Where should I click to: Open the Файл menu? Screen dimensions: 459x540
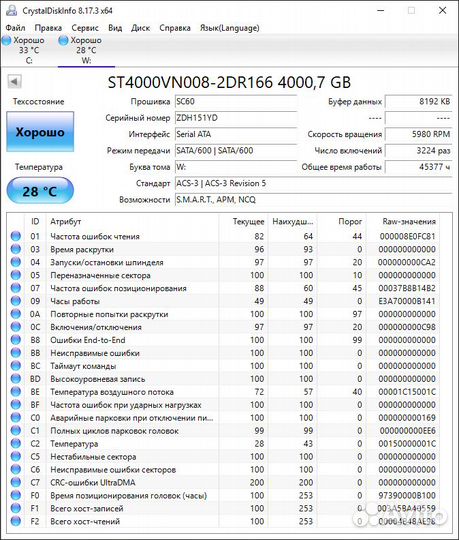coord(15,28)
